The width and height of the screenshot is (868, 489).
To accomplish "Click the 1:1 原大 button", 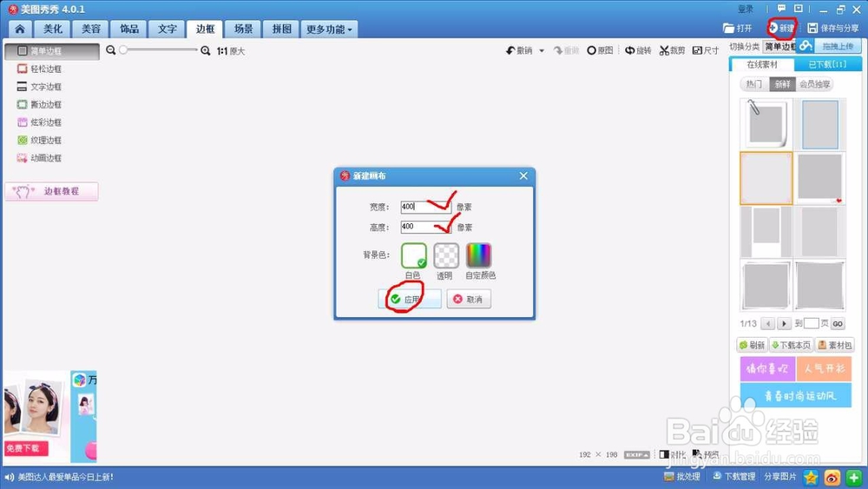I will [231, 51].
